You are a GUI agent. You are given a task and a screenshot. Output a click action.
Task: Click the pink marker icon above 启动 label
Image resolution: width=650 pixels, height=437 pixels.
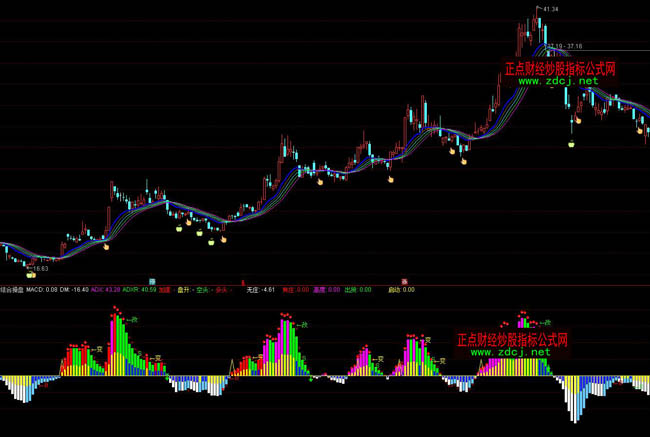(x=404, y=282)
